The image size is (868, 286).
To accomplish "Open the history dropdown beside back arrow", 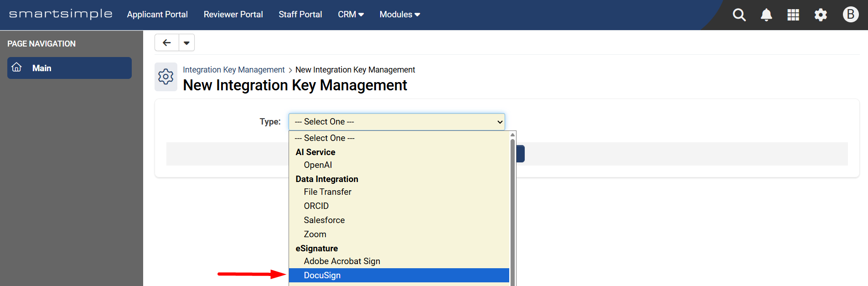I will click(186, 42).
